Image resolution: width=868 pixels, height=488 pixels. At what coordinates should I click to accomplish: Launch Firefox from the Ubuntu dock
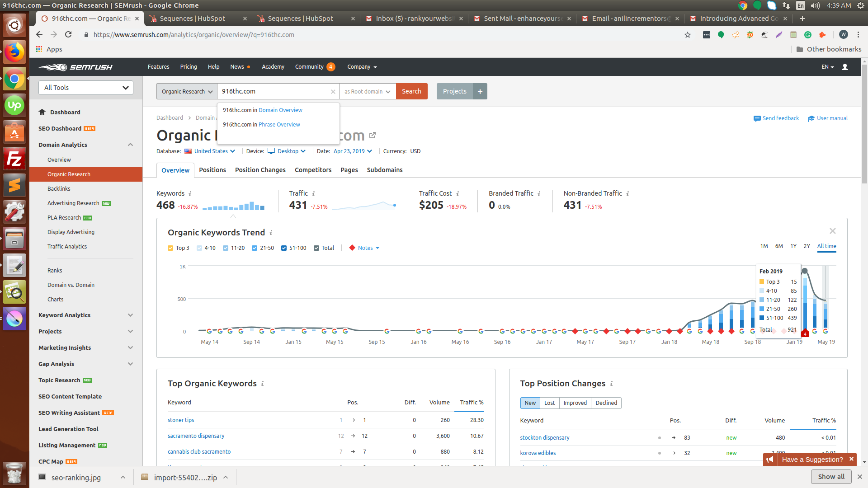14,52
